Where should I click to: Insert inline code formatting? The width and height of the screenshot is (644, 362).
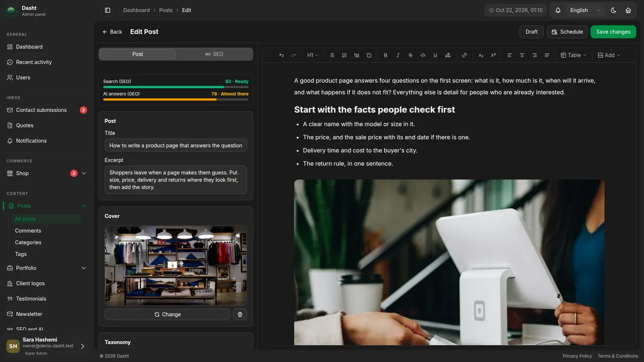click(423, 55)
